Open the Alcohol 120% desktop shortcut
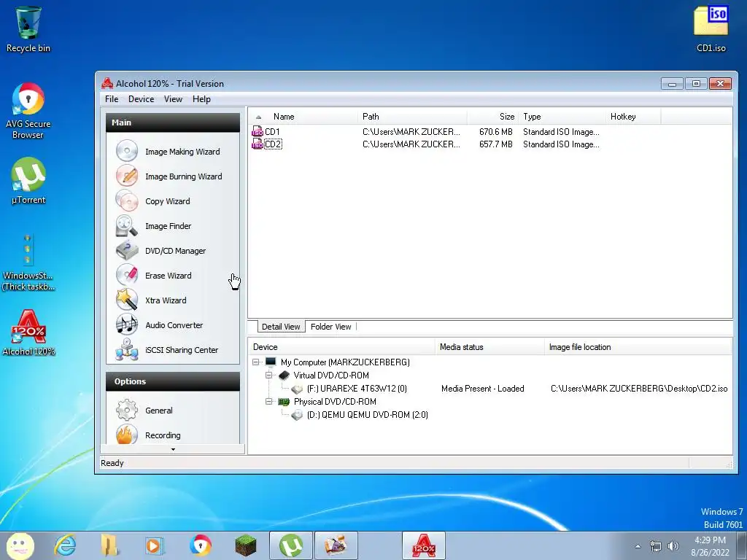The height and width of the screenshot is (560, 747). (28, 327)
